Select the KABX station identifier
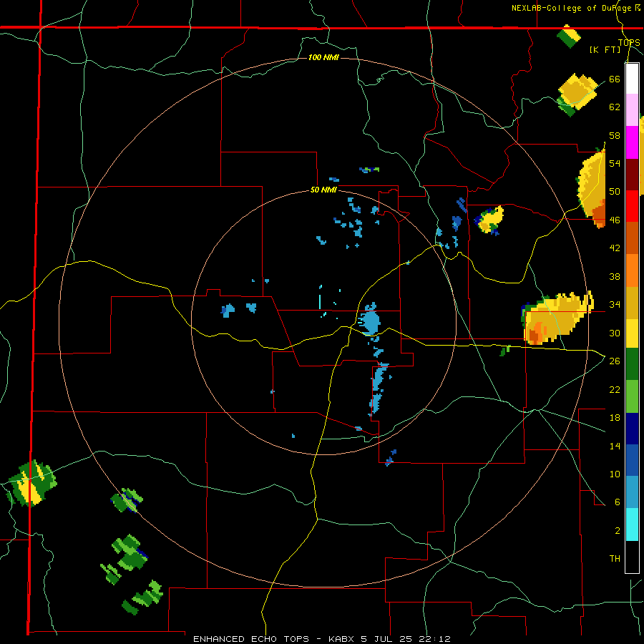This screenshot has width=644, height=644. coord(343,639)
